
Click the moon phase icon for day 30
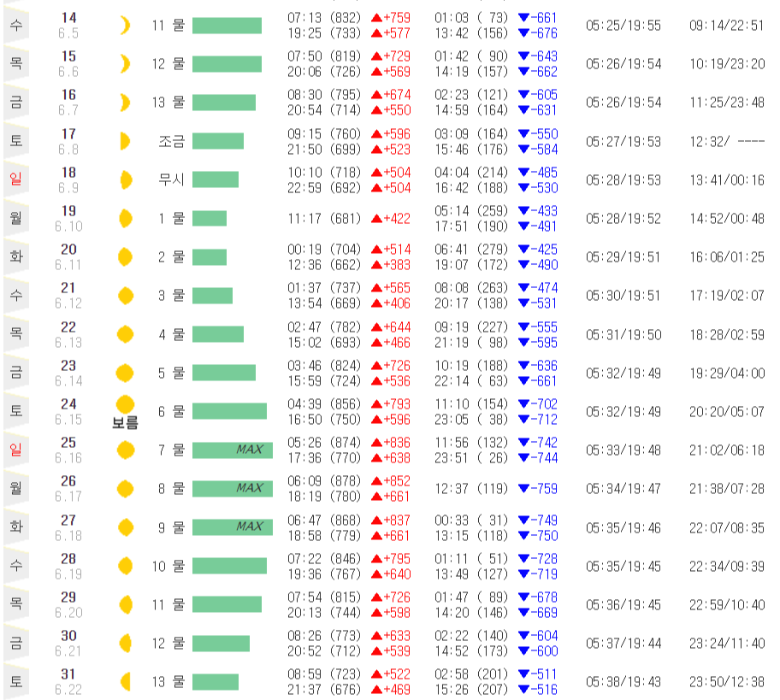tap(126, 643)
